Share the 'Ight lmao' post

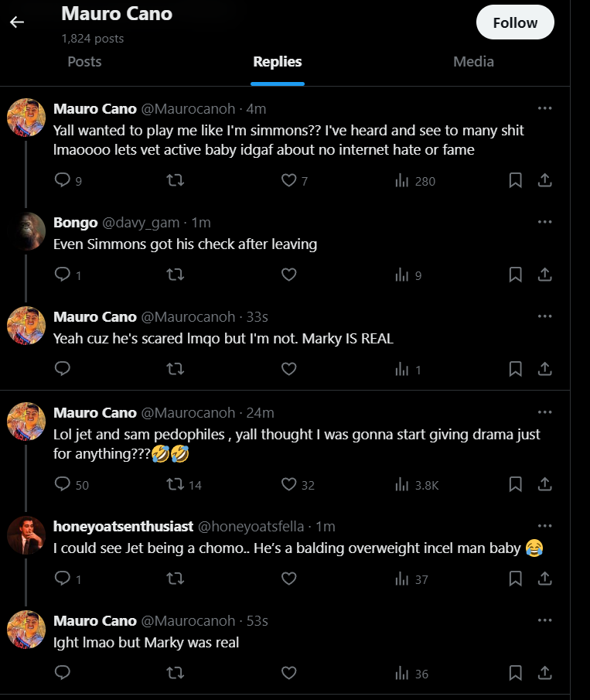(x=544, y=673)
